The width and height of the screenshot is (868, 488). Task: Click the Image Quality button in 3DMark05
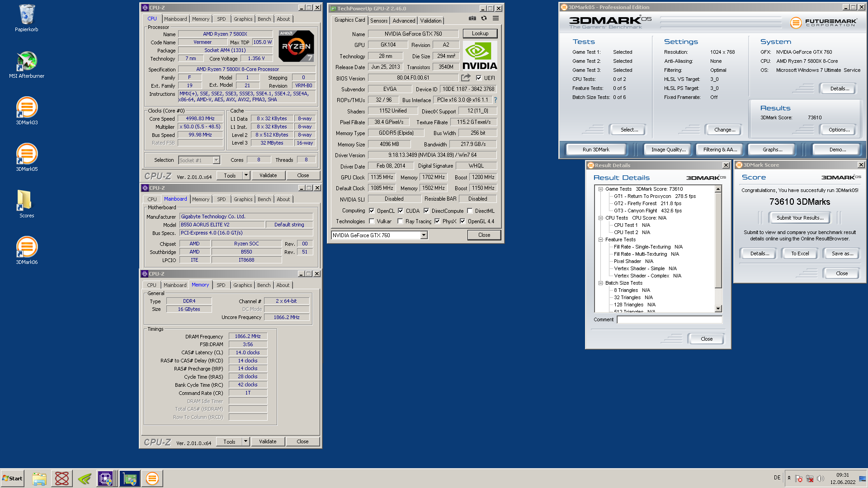668,150
